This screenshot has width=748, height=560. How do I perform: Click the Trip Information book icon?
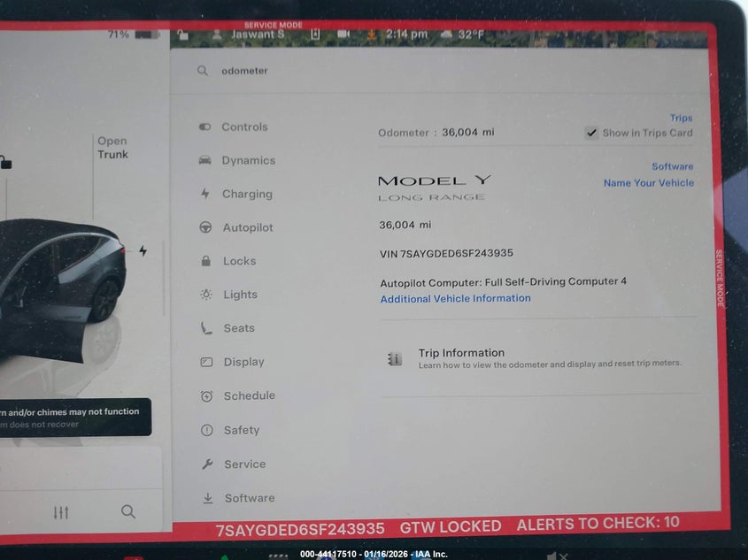pos(395,359)
